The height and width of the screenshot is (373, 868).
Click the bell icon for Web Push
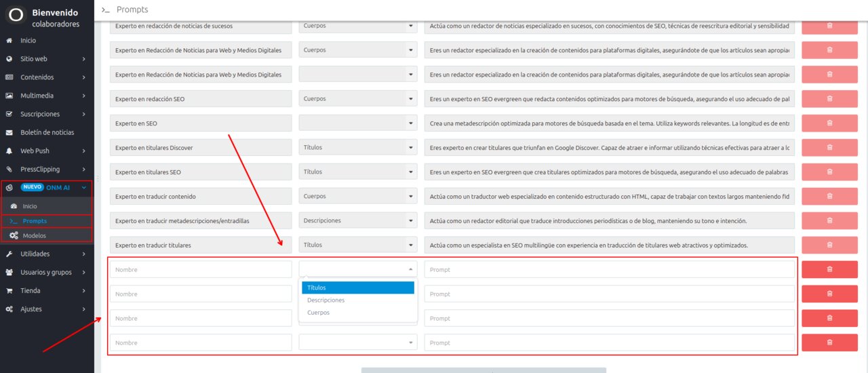pos(9,151)
